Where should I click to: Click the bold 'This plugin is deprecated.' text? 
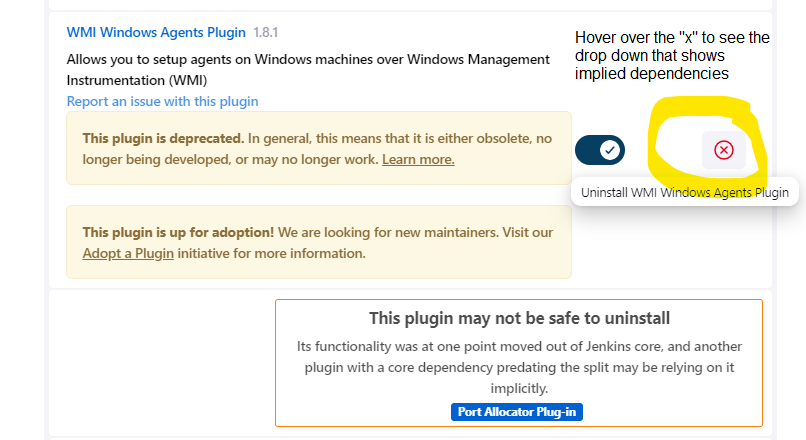(x=163, y=138)
